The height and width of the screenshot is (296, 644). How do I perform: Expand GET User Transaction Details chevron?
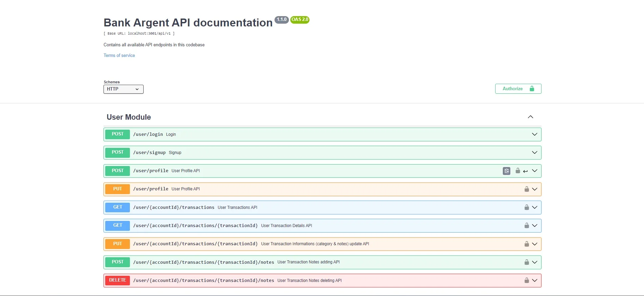(x=535, y=225)
